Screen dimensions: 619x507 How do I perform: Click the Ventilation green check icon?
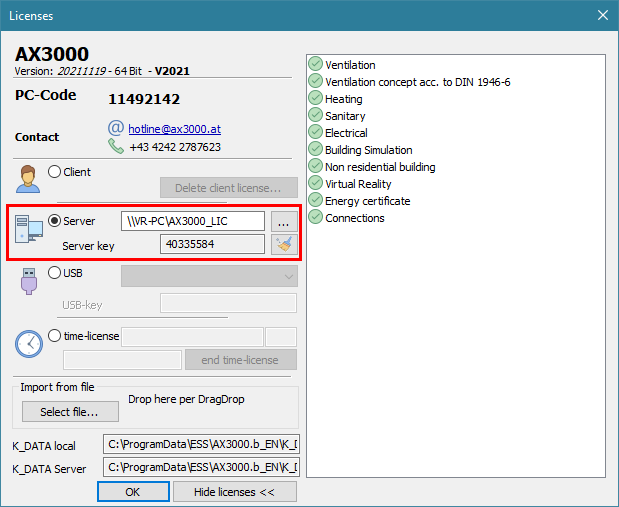[315, 64]
